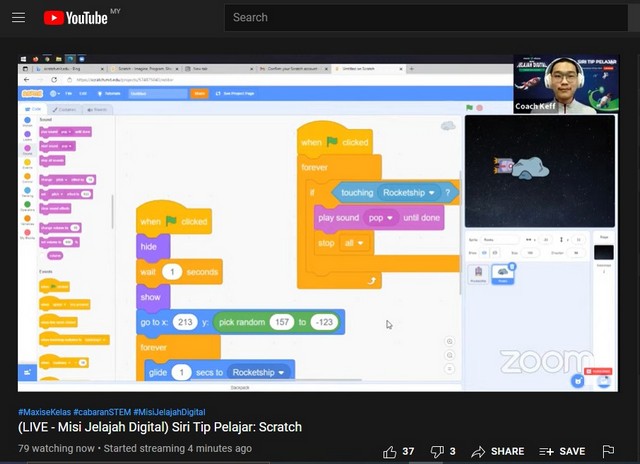Click the SHARE button
Screen dimensions: 640x464
point(497,451)
